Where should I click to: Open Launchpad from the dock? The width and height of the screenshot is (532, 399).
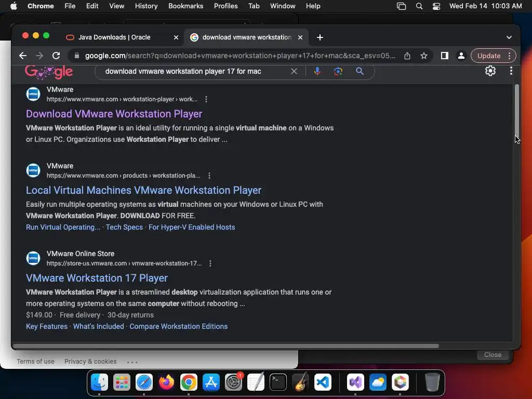click(x=122, y=382)
